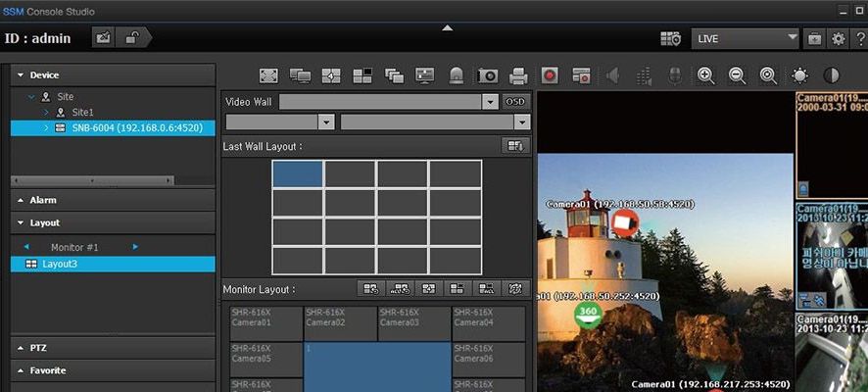Open the settings gear icon

tap(839, 39)
